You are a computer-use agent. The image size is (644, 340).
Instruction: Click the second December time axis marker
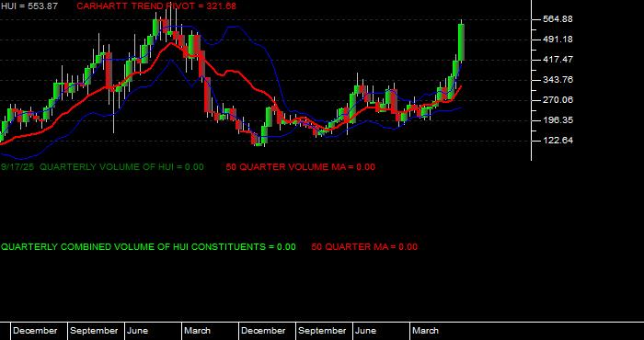263,331
